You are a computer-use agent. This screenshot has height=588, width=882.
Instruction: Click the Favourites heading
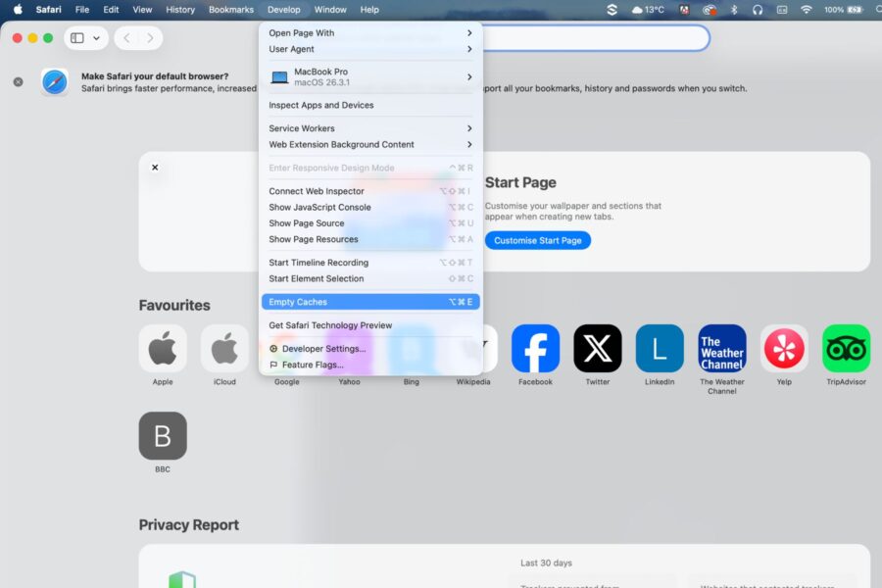pos(174,305)
